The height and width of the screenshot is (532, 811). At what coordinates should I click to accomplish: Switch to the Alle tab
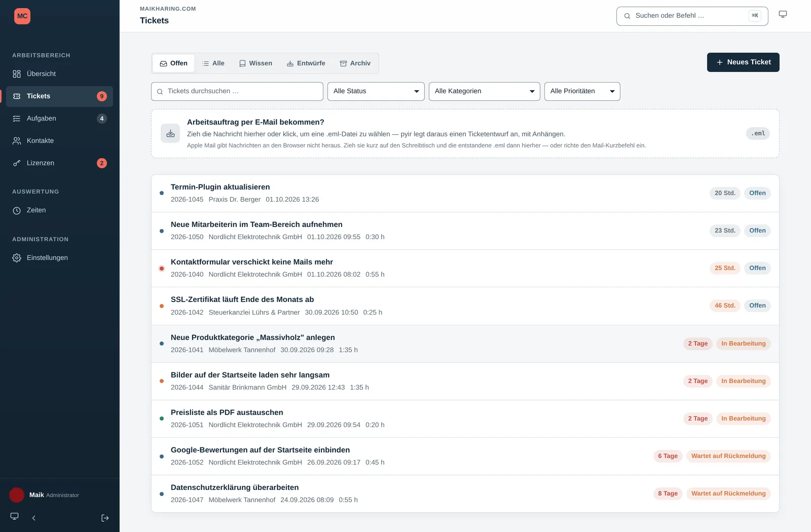213,63
